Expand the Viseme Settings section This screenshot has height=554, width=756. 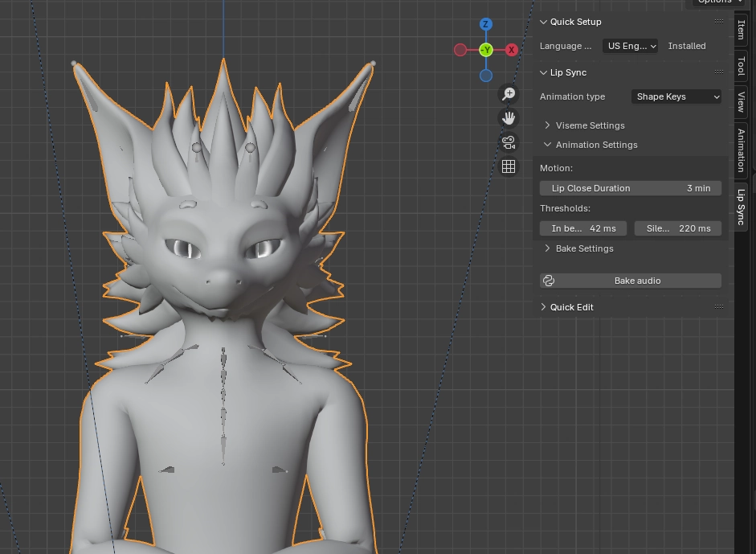pyautogui.click(x=590, y=125)
